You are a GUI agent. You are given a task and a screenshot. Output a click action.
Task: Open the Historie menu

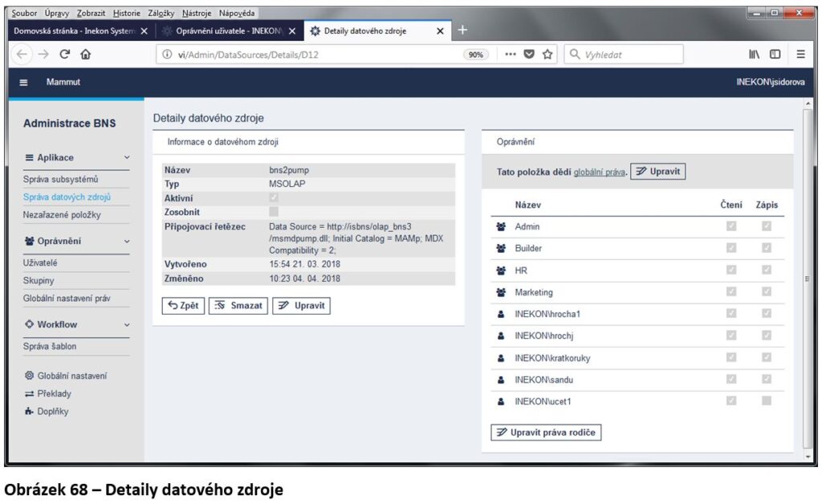click(x=126, y=13)
